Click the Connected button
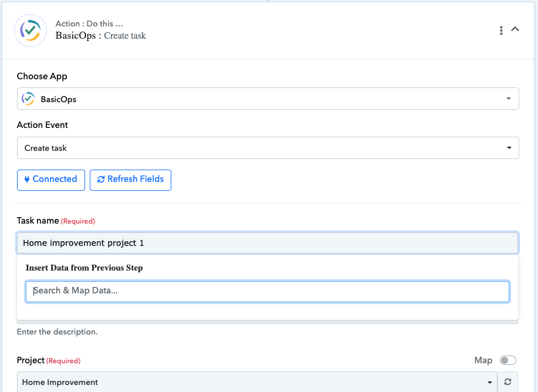The height and width of the screenshot is (392, 538). pyautogui.click(x=50, y=180)
